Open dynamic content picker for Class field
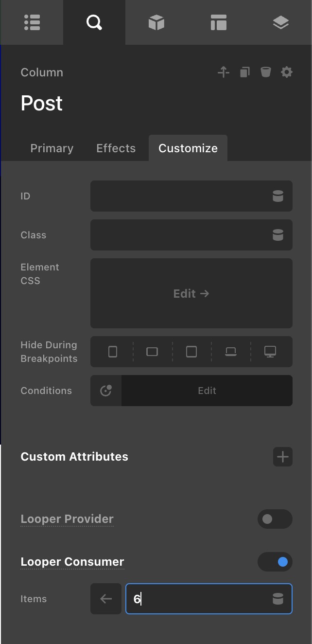Screen dimensions: 312x644 point(278,235)
